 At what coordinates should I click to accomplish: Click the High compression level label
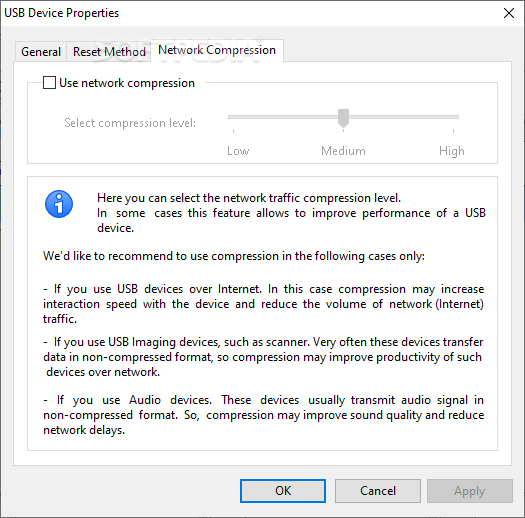452,151
